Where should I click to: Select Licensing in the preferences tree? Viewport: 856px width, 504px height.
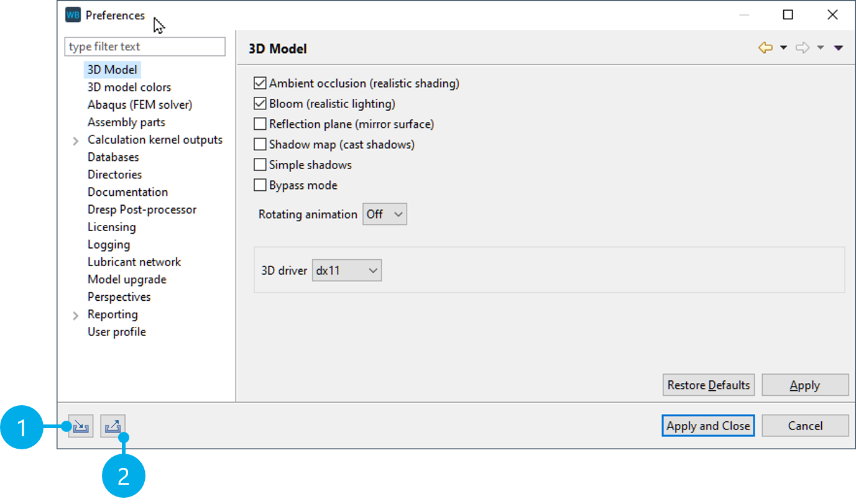(112, 227)
